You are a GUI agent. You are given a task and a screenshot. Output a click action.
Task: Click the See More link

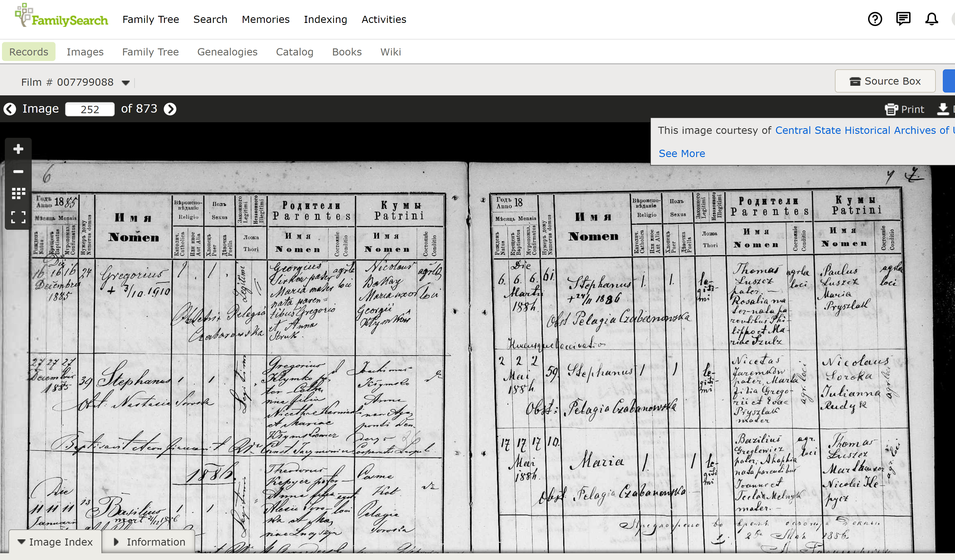pos(682,153)
